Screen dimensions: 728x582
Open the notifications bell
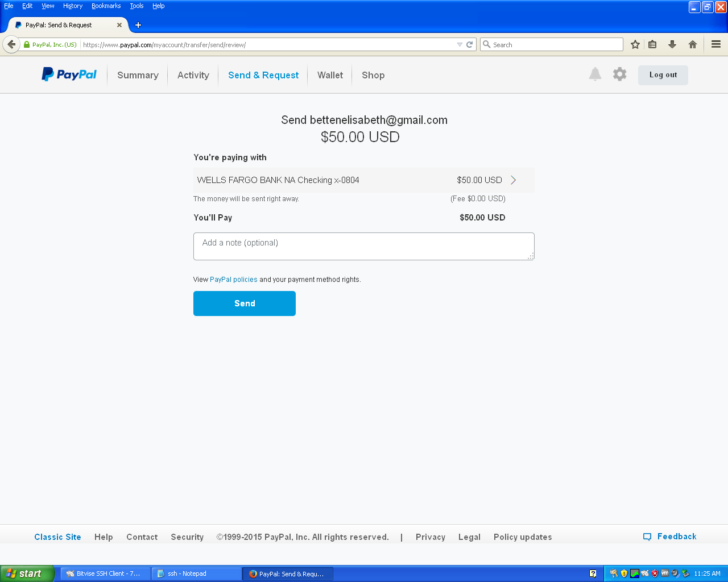[595, 74]
